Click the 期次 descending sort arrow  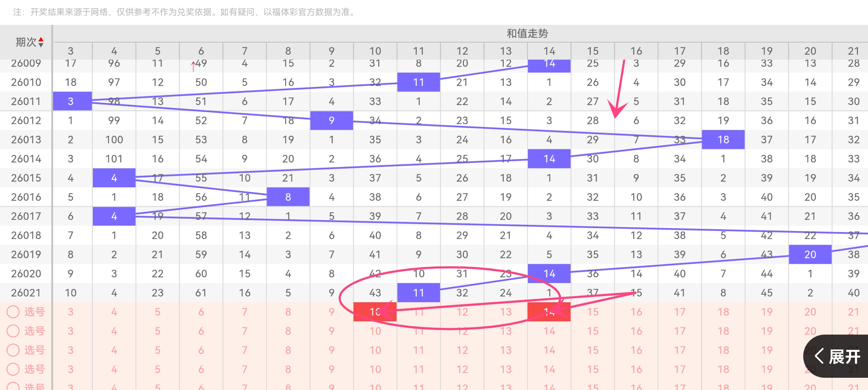41,45
